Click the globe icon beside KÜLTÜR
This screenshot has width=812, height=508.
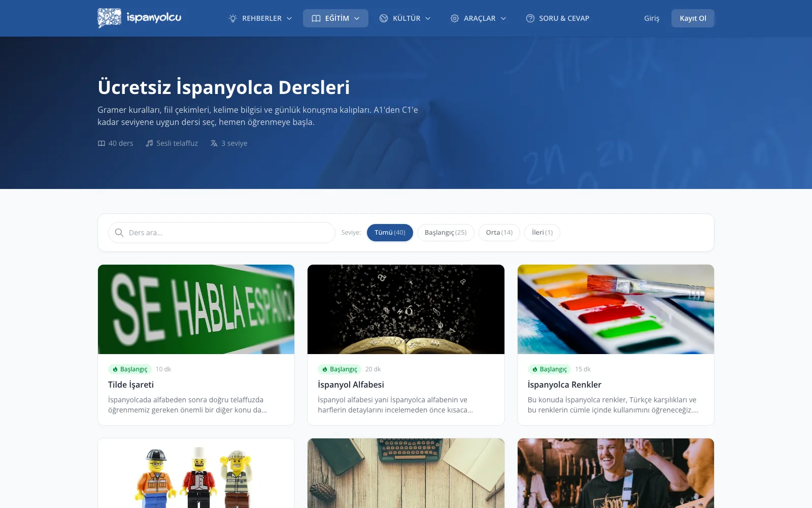click(x=384, y=18)
